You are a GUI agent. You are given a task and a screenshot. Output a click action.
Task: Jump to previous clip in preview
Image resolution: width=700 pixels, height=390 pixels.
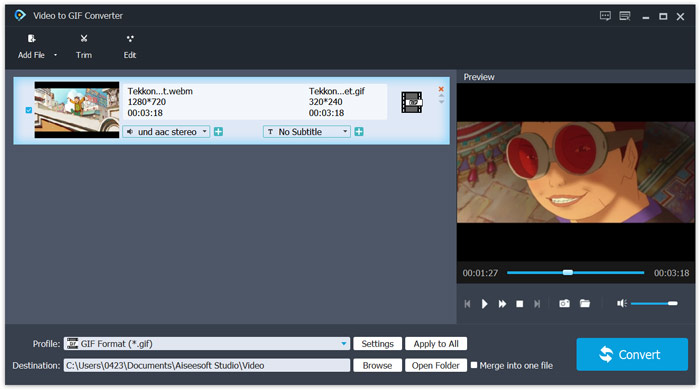click(x=467, y=304)
